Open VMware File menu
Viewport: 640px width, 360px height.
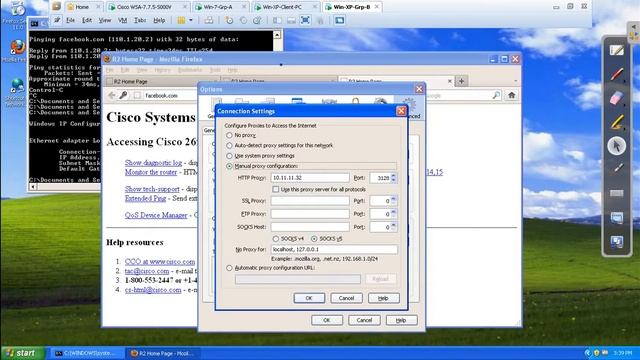(x=70, y=20)
